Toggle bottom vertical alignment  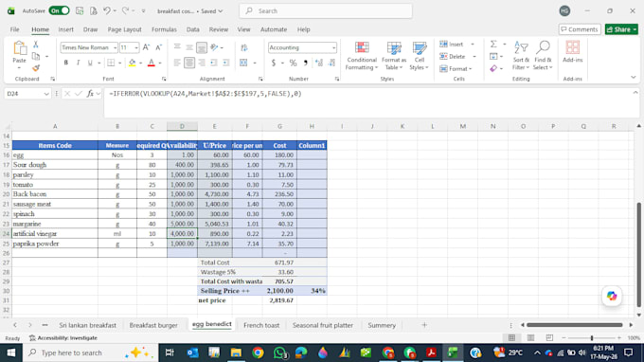pos(201,47)
